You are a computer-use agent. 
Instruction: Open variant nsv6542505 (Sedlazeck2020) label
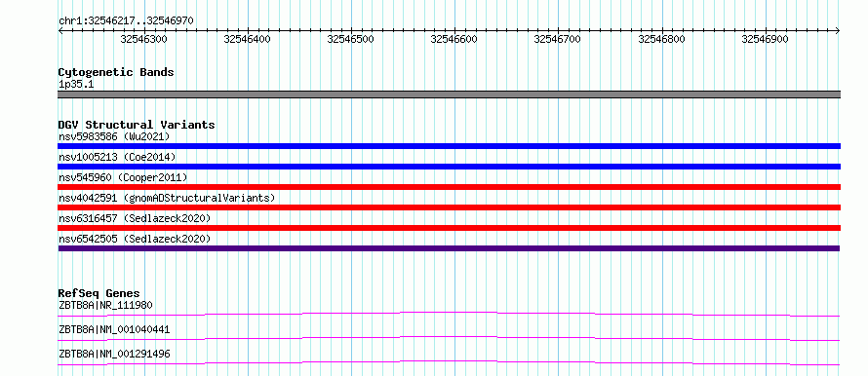click(135, 239)
